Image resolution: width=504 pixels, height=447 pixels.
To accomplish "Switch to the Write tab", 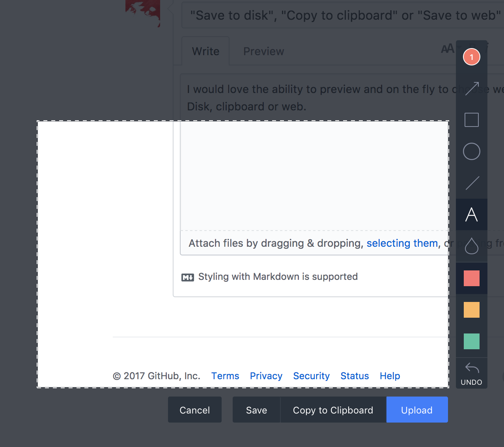I will 205,51.
